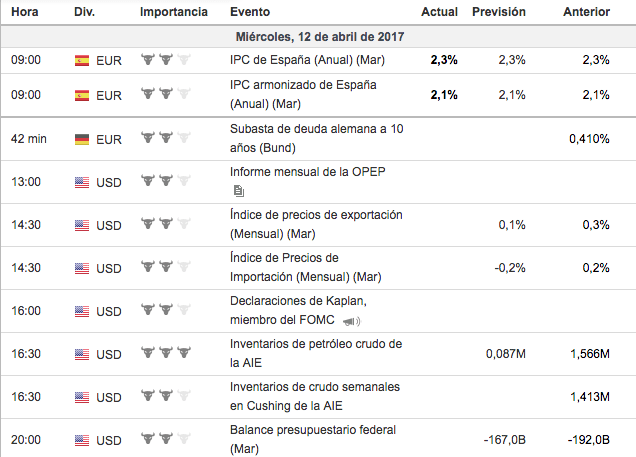
Task: Open Inventarios de crudo semanales en Cushing event
Action: click(316, 397)
